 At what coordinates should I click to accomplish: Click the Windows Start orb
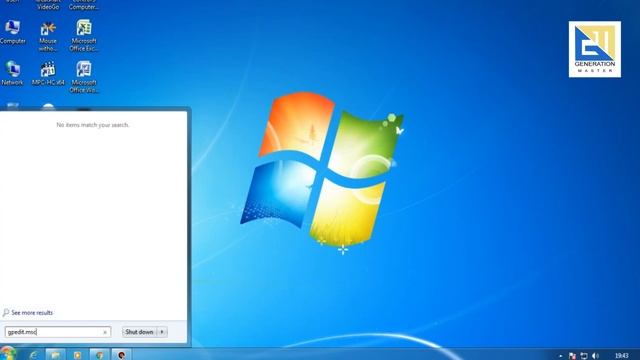point(7,354)
